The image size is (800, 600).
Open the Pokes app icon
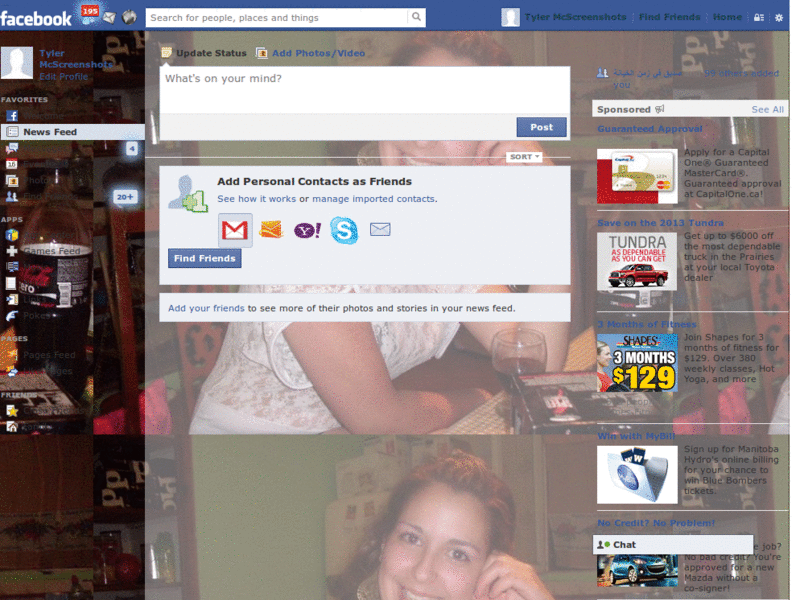point(12,316)
